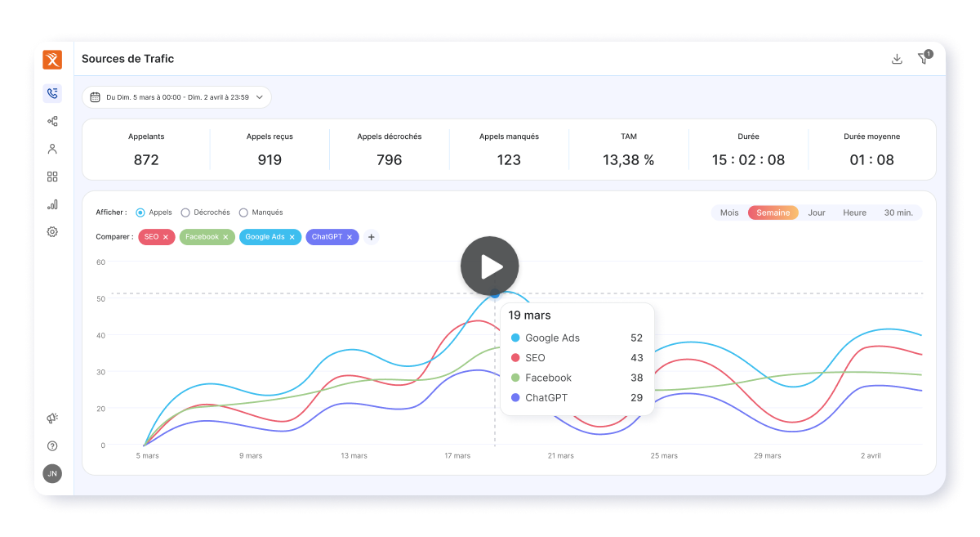Download the report using the download icon

coord(897,58)
